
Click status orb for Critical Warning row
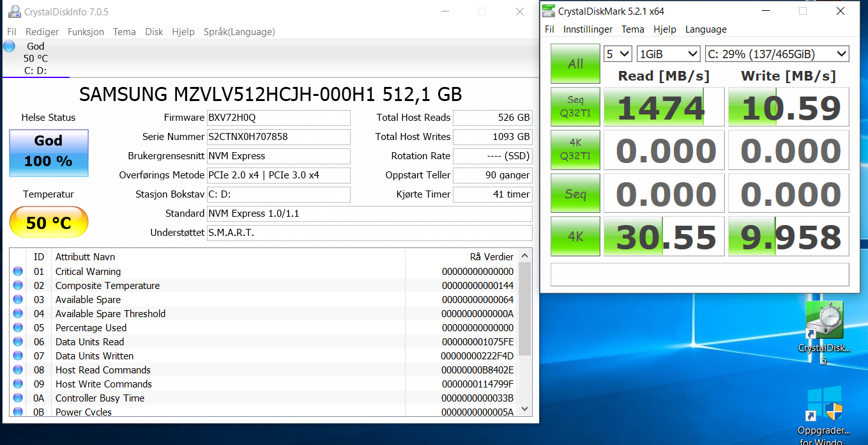click(18, 272)
